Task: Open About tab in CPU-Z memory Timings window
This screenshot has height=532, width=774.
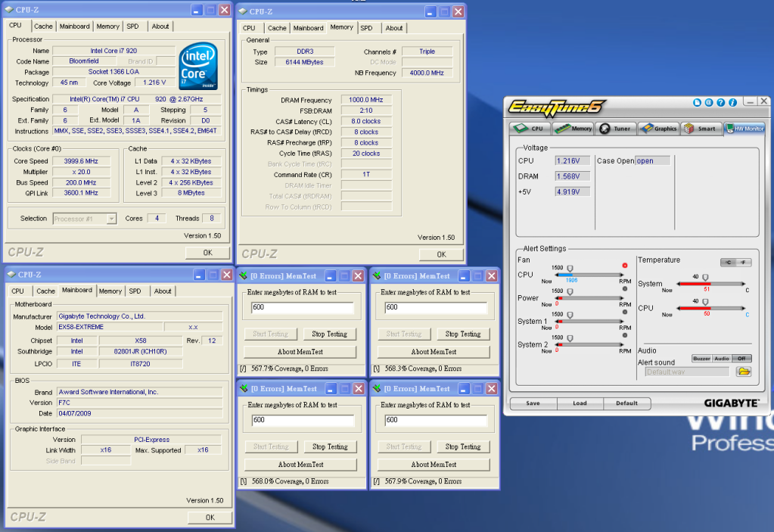Action: (x=394, y=28)
